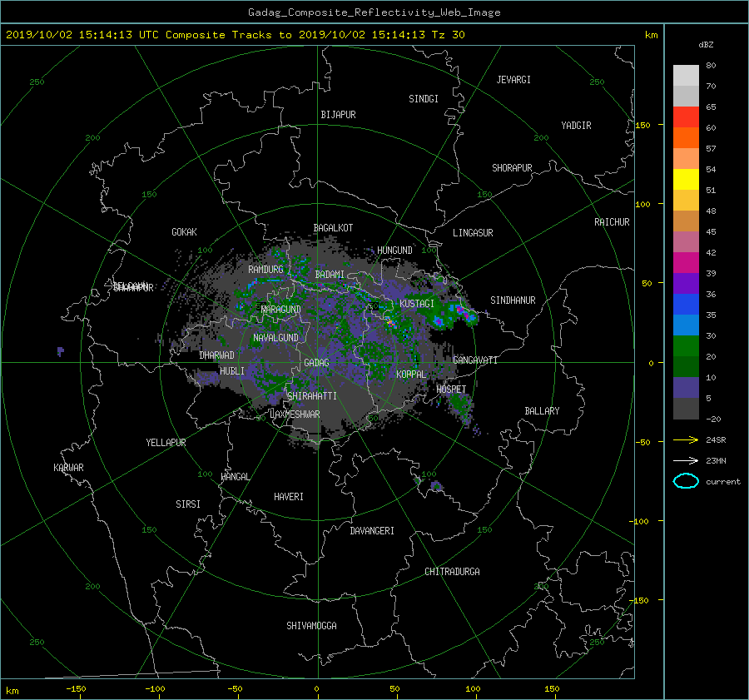This screenshot has height=700, width=749.
Task: Click the isolated purple echo on the far west edge
Action: coord(61,352)
